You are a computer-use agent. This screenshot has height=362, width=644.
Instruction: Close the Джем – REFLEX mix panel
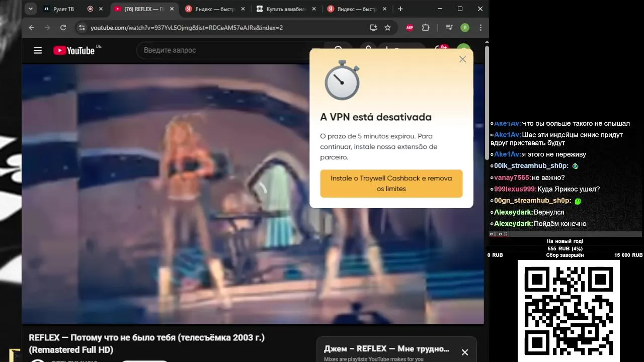[465, 352]
